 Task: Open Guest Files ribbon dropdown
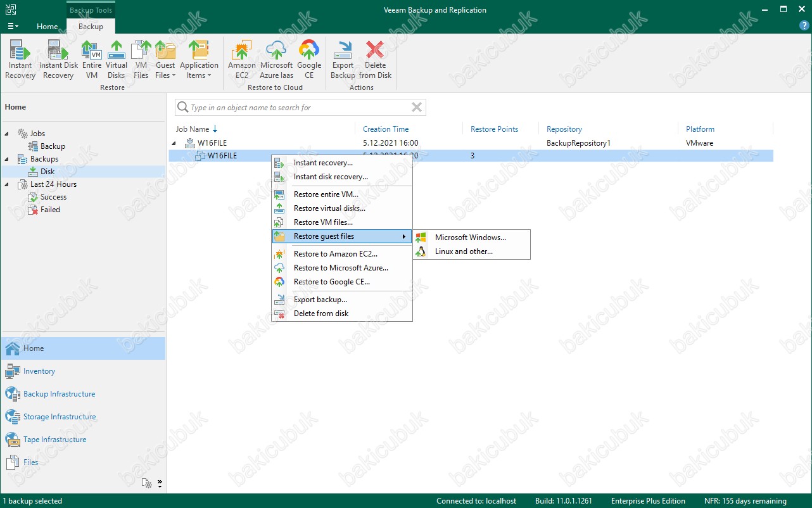pyautogui.click(x=165, y=60)
